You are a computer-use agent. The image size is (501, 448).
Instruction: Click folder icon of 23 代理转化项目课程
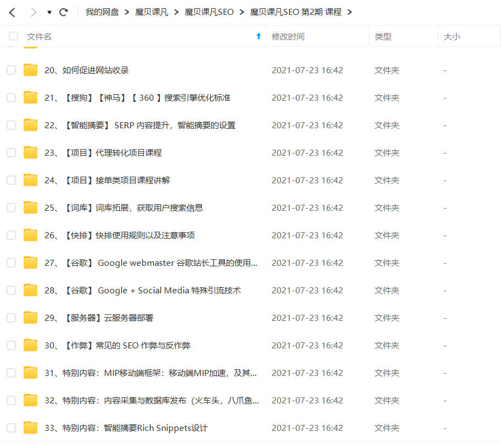tap(30, 152)
